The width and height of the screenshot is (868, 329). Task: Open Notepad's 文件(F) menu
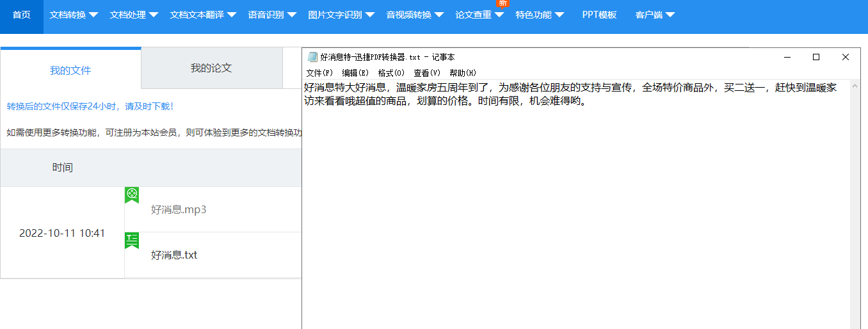[x=319, y=73]
